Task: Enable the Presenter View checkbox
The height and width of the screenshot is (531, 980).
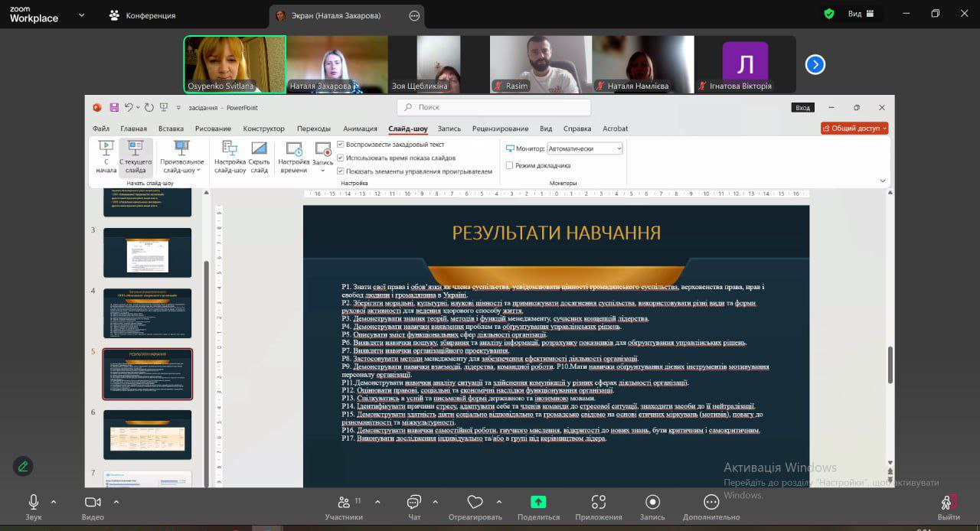Action: pos(510,165)
